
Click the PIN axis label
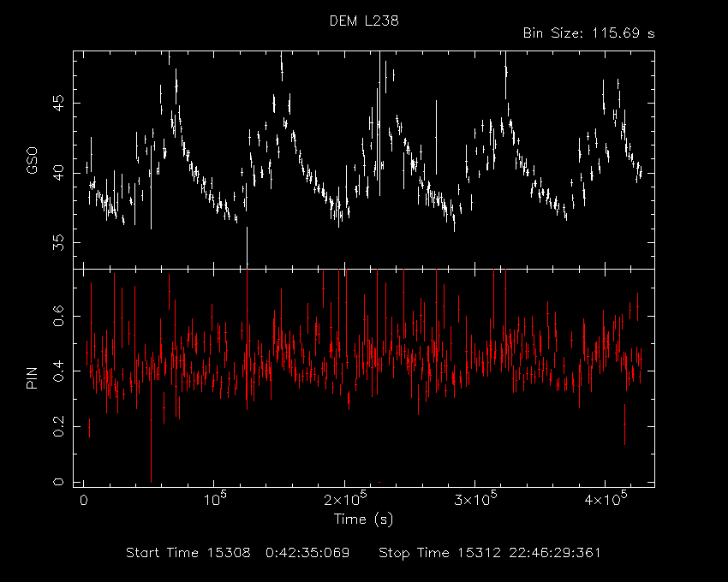(x=32, y=377)
